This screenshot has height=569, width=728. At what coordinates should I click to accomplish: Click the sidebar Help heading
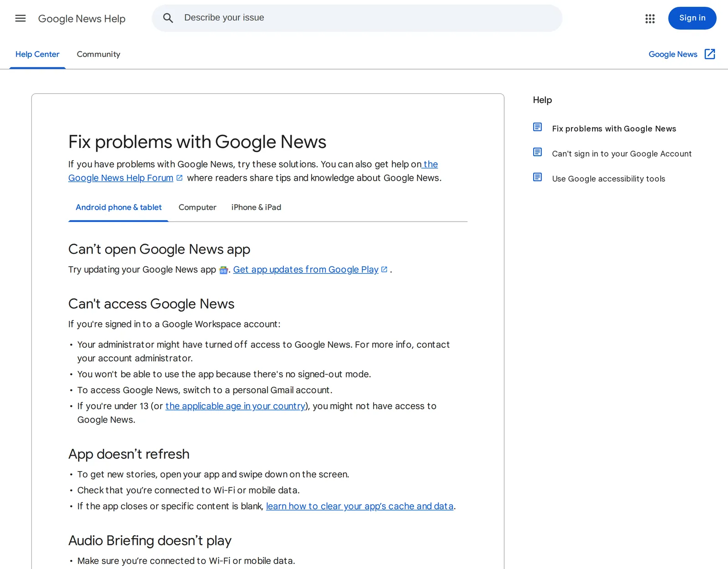click(x=542, y=100)
